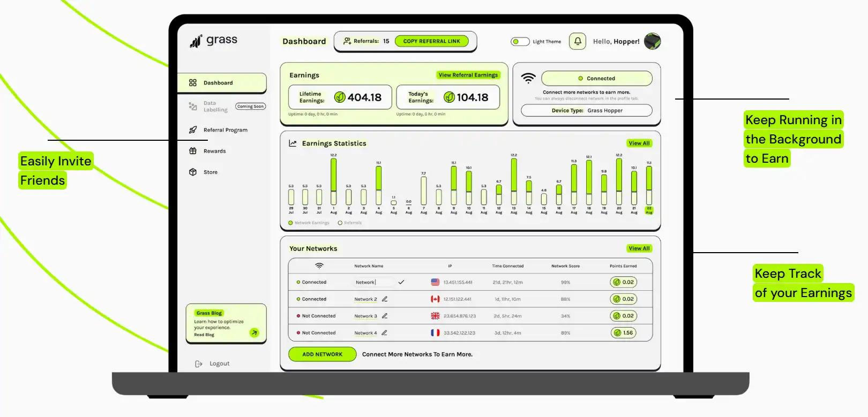Copy the referral link

tap(431, 41)
